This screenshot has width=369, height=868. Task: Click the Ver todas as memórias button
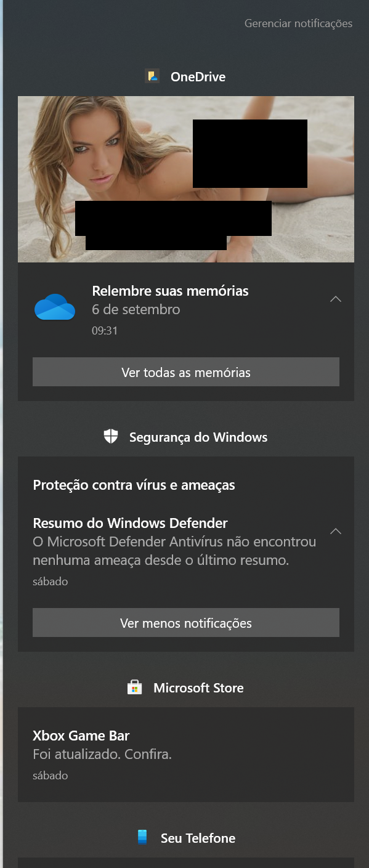(186, 372)
